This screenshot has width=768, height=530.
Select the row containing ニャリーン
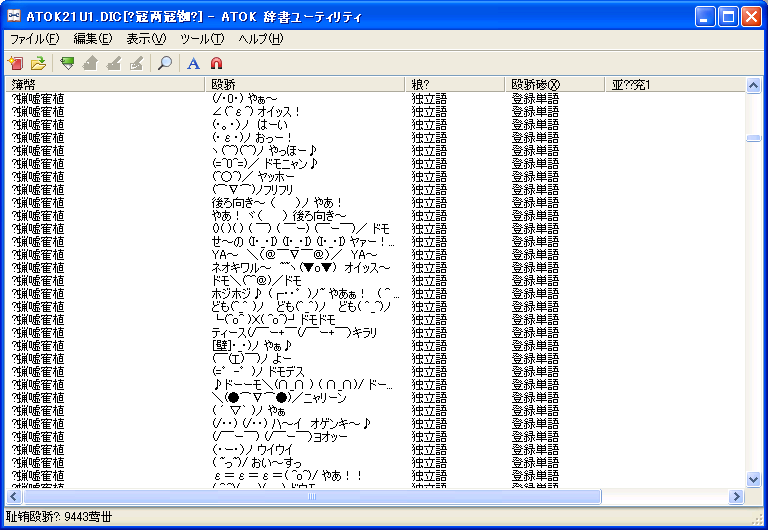point(375,397)
